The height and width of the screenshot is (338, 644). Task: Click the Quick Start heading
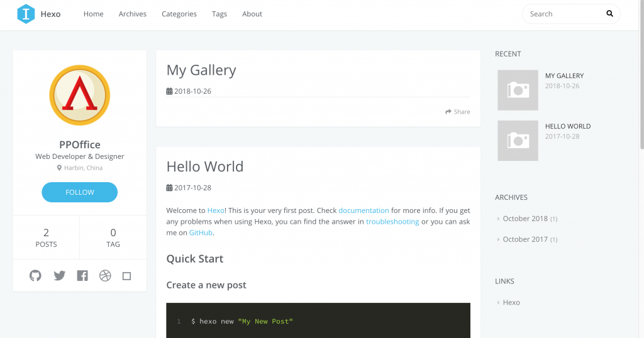(195, 259)
